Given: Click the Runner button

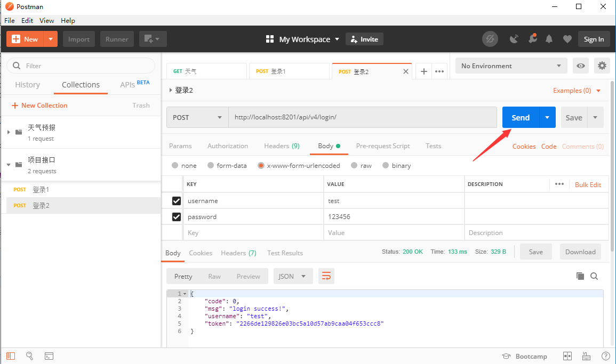Looking at the screenshot, I should click(x=117, y=39).
